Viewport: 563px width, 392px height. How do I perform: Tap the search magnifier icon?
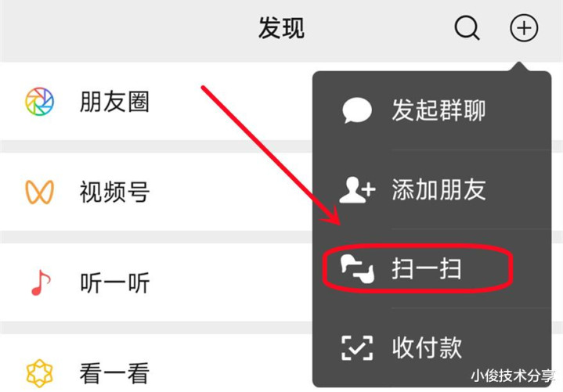coord(467,28)
